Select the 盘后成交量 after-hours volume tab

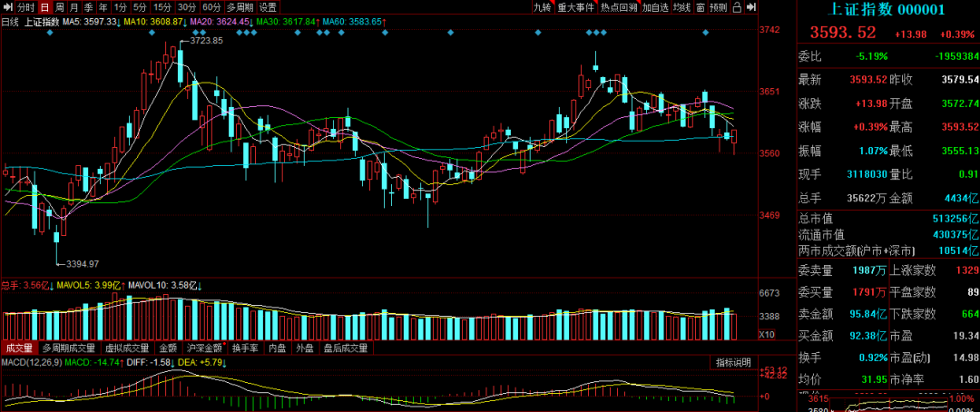click(347, 348)
